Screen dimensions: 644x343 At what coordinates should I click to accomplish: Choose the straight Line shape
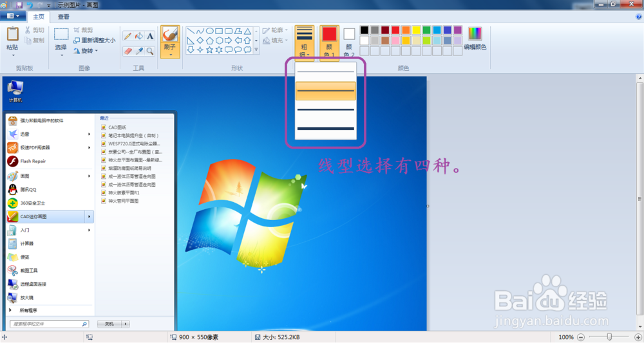click(x=191, y=31)
